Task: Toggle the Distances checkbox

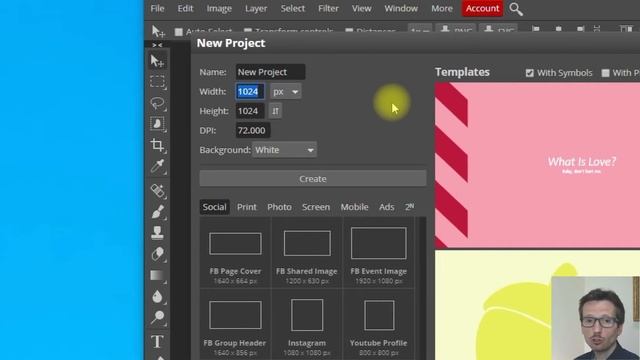Action: [x=349, y=31]
